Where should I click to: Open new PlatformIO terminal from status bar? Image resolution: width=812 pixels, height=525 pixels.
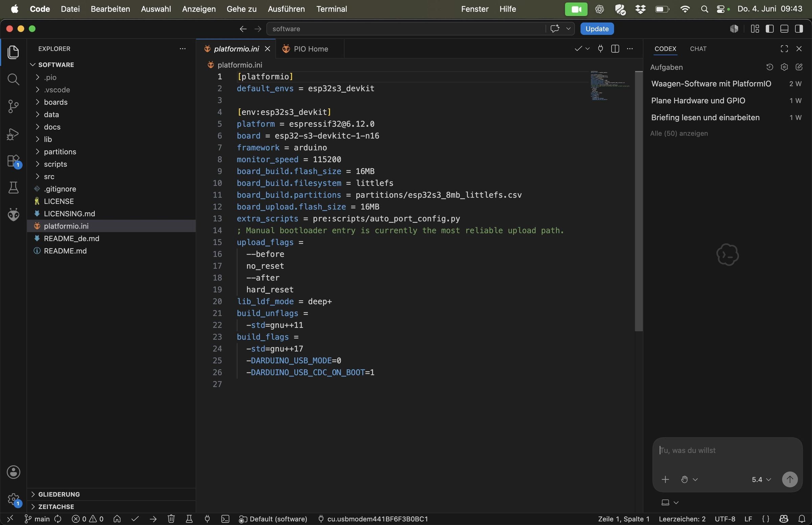click(225, 519)
